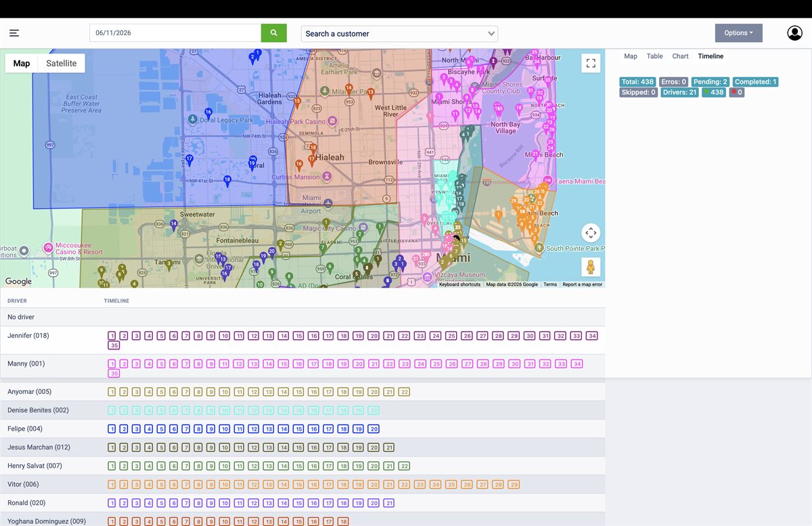The image size is (812, 526).
Task: Click driver name Felipe (004)
Action: tap(25, 429)
